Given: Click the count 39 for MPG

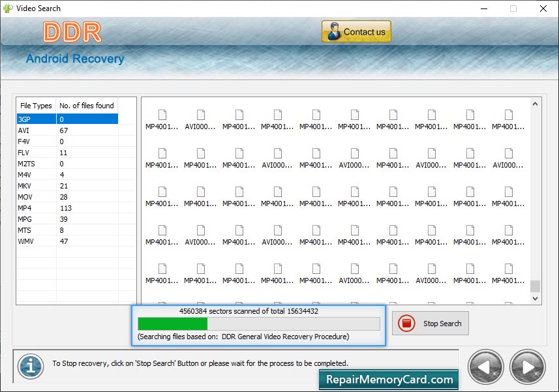Looking at the screenshot, I should click(64, 219).
